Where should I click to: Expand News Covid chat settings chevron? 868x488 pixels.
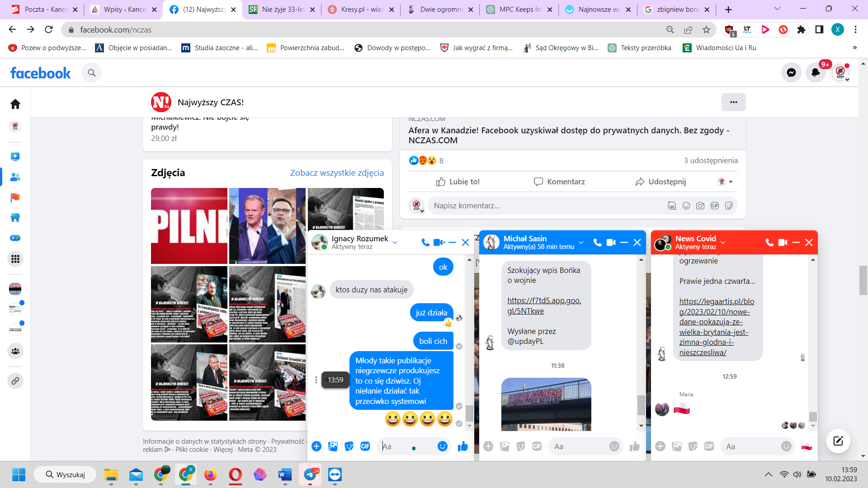coord(723,243)
